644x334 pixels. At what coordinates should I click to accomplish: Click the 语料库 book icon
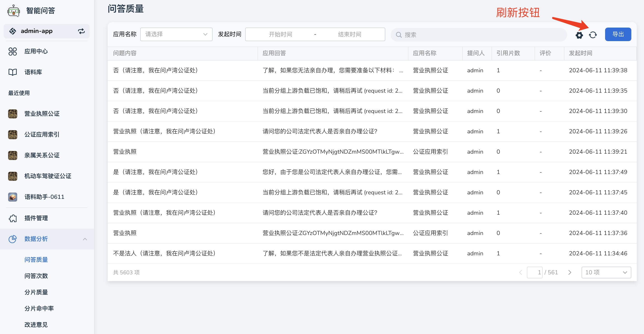[12, 72]
